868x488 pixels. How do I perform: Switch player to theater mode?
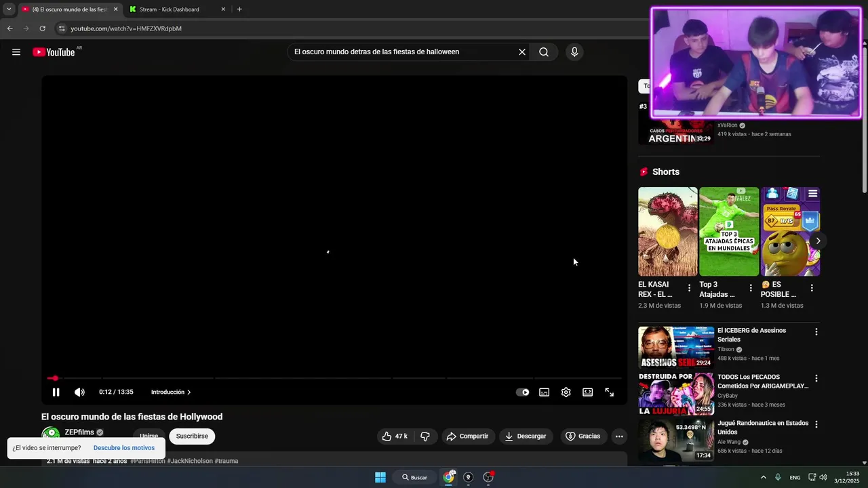tap(588, 392)
